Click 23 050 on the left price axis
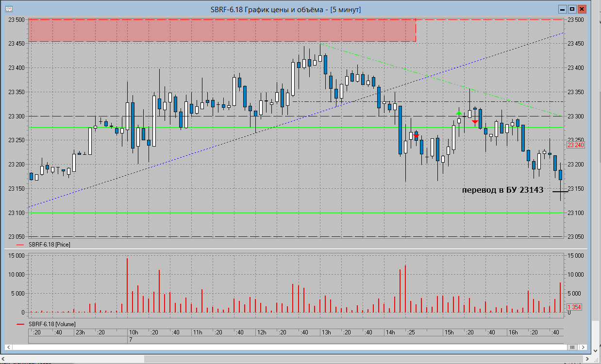 pyautogui.click(x=16, y=237)
